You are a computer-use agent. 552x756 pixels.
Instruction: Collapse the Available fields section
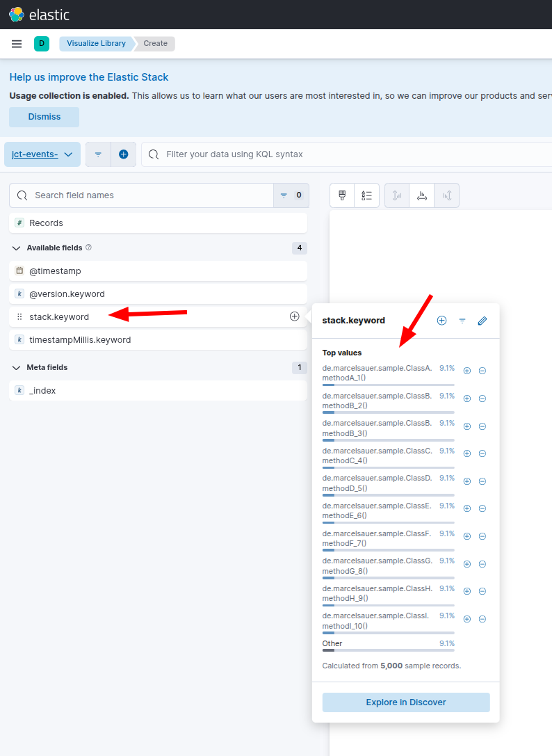tap(17, 248)
